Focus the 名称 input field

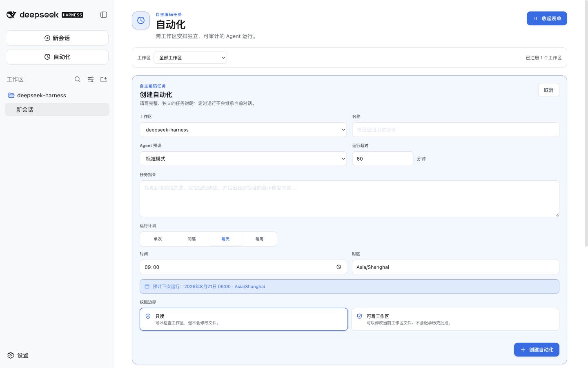(456, 130)
